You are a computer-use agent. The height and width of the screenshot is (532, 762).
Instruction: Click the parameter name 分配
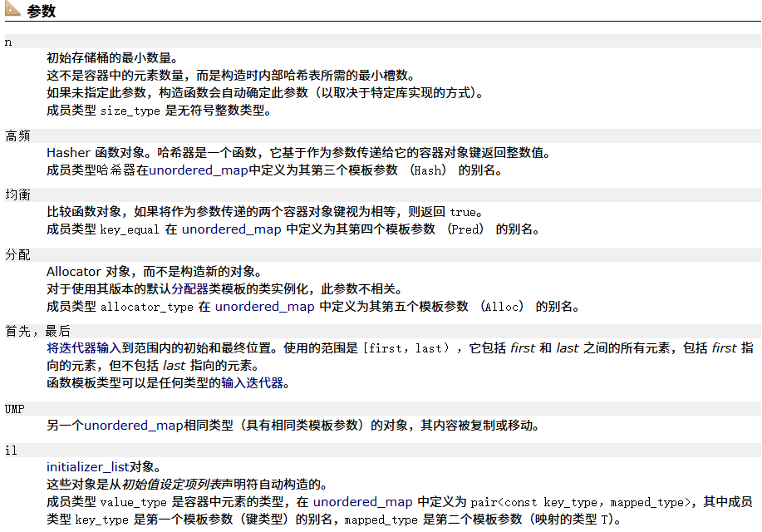click(x=17, y=254)
